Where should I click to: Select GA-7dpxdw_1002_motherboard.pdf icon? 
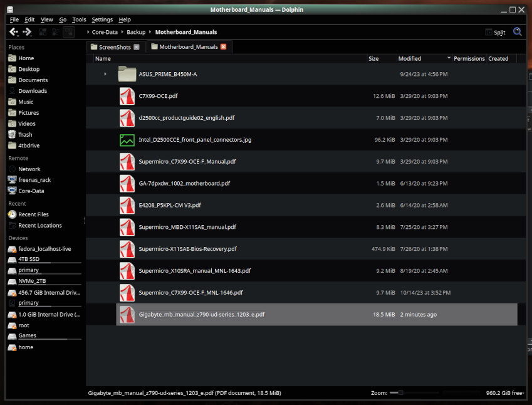[127, 183]
